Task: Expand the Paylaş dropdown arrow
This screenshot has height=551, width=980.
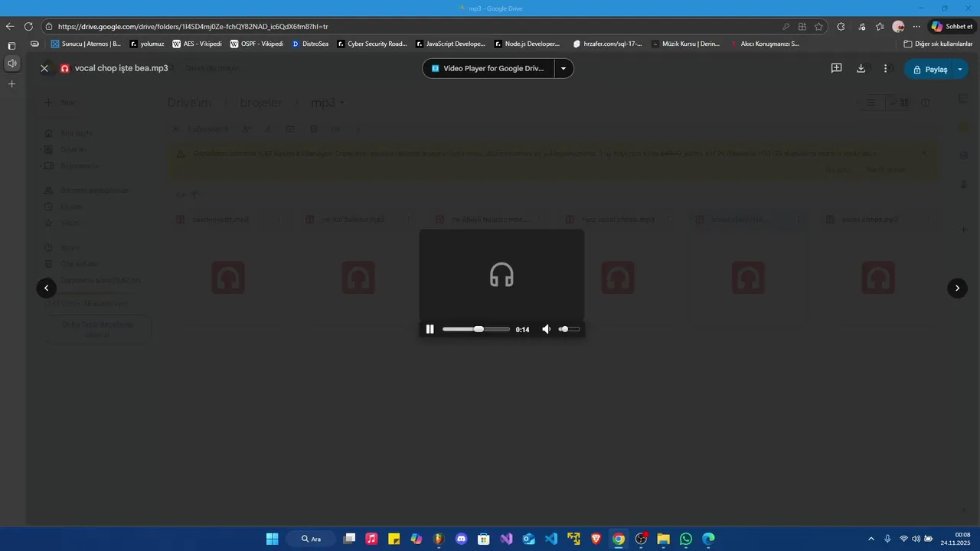Action: coord(960,69)
